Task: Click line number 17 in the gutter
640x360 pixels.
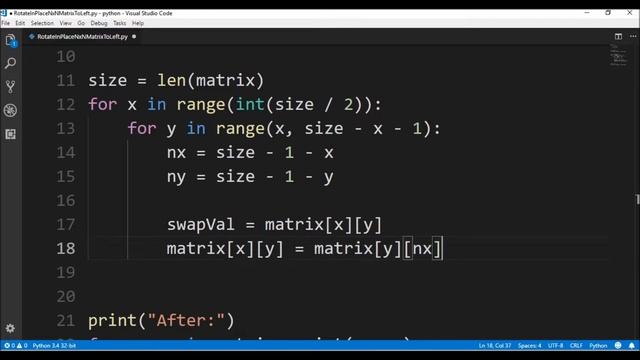Action: (x=66, y=224)
